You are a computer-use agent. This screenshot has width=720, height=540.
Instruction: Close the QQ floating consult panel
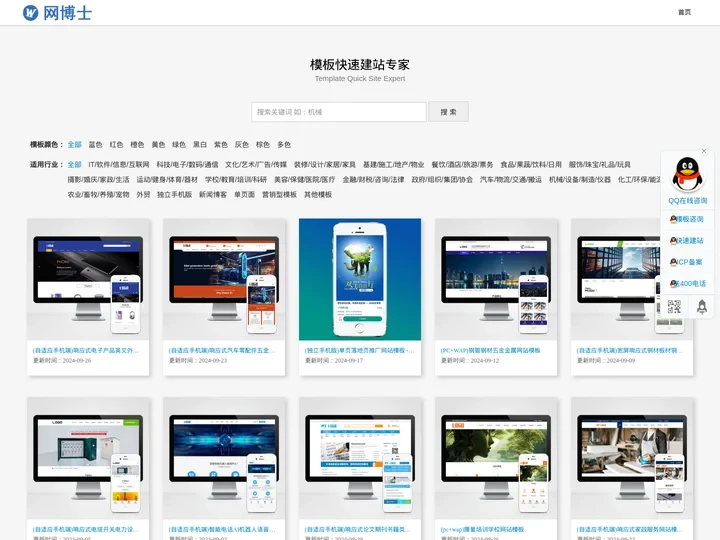click(x=704, y=151)
